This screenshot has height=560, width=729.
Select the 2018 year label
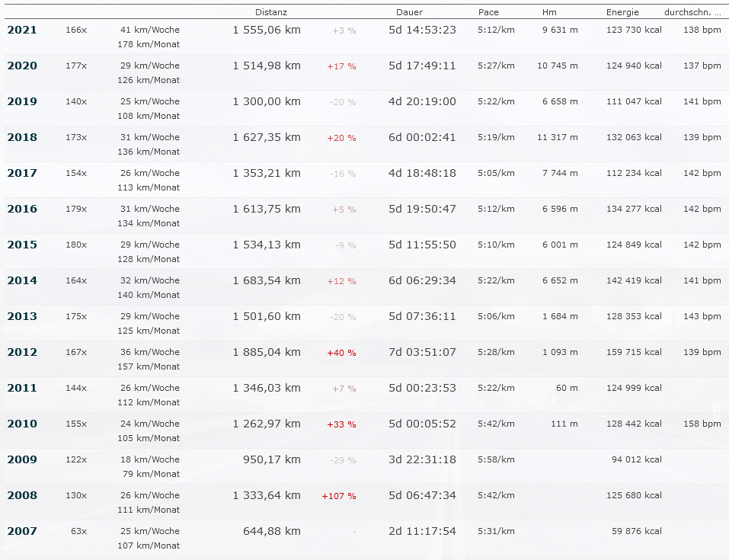(22, 137)
